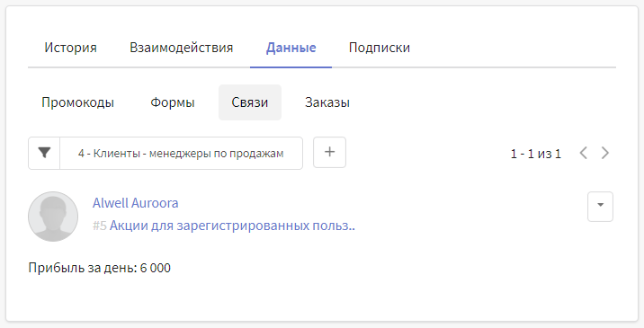Switch to the Подписки tab
Viewport: 644px width, 328px height.
tap(379, 48)
